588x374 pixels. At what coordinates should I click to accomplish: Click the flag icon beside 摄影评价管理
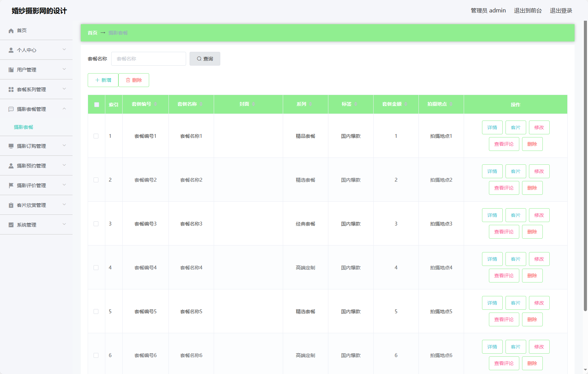coord(11,186)
